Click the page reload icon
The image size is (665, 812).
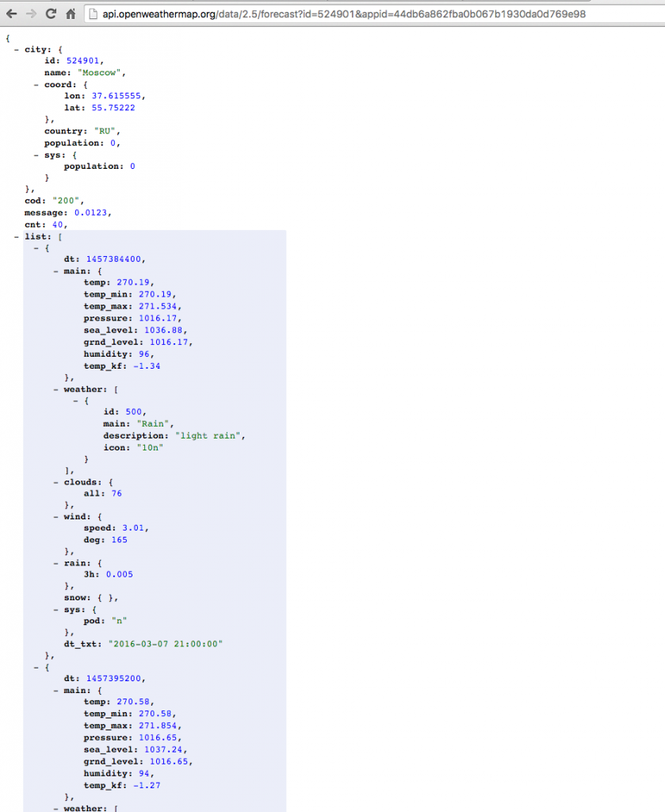51,13
